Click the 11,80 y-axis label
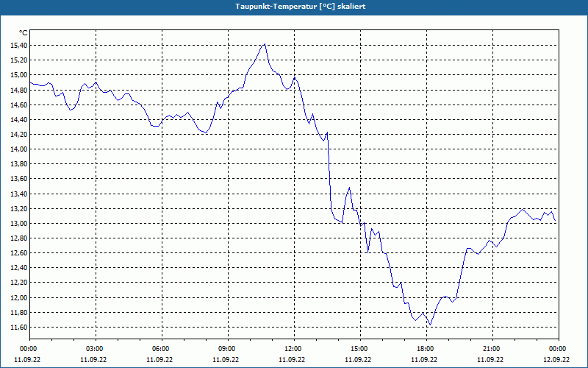 [19, 312]
